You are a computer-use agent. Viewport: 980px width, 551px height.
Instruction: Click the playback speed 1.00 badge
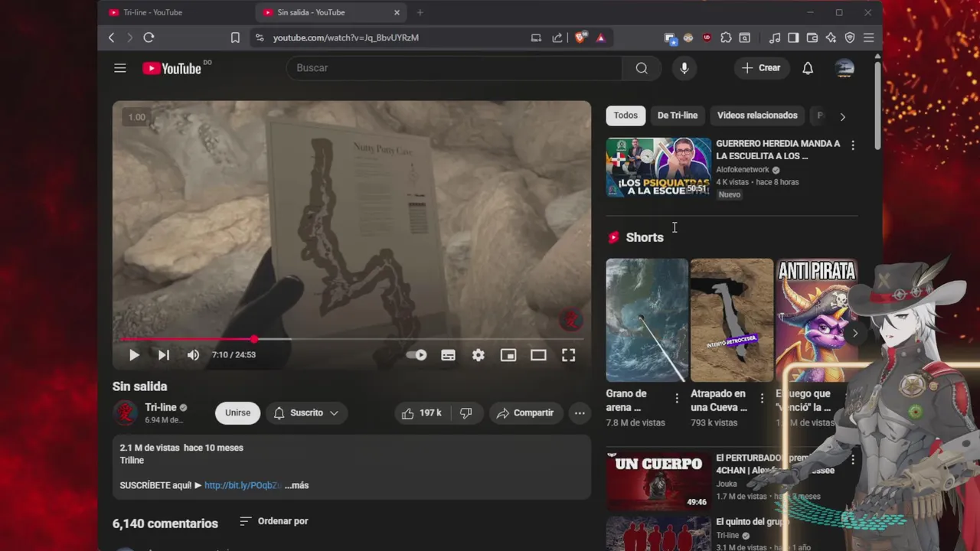[x=136, y=117]
